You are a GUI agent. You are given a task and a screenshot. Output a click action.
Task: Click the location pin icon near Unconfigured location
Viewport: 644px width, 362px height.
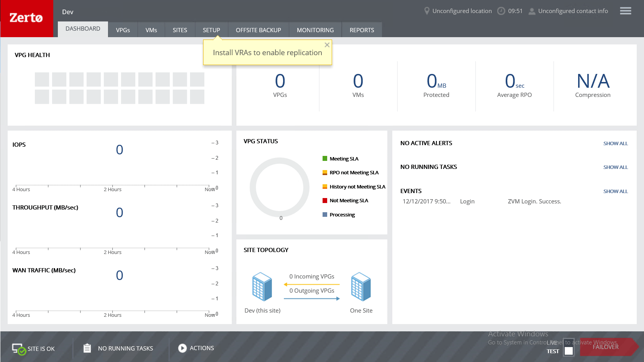pyautogui.click(x=427, y=11)
